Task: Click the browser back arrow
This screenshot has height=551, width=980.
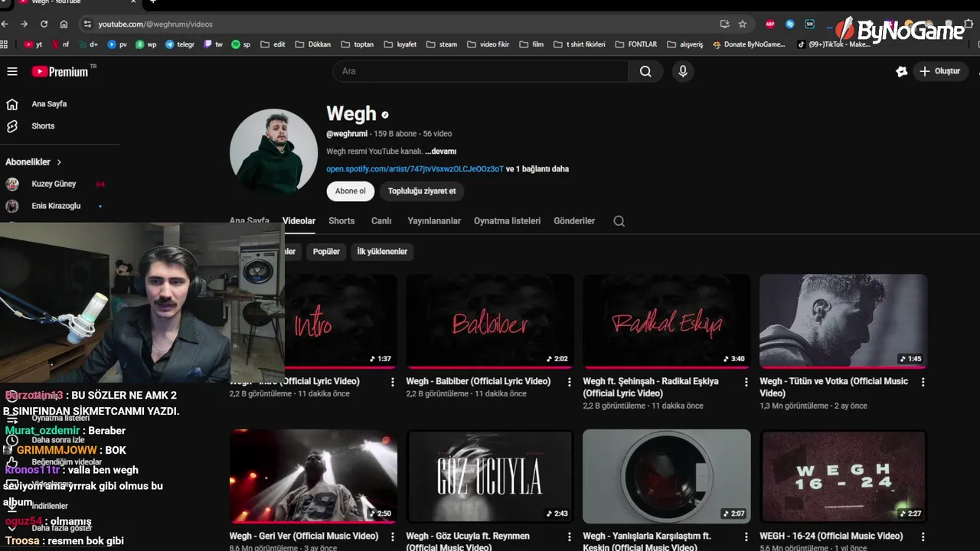Action: [5, 24]
